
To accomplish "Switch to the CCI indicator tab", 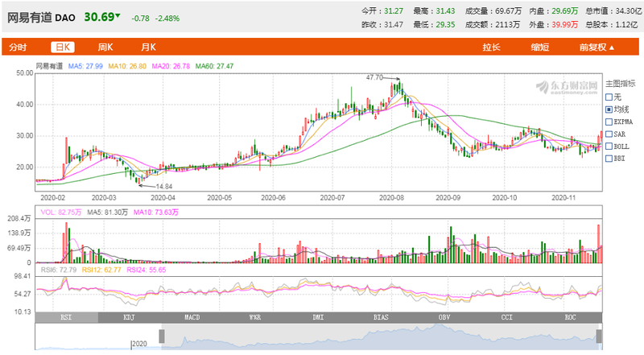I will click(507, 318).
